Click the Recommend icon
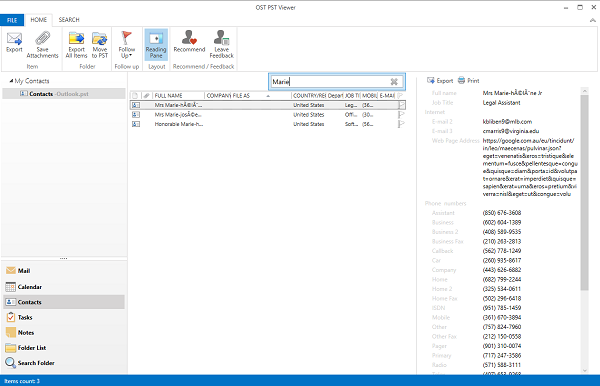 [x=189, y=37]
